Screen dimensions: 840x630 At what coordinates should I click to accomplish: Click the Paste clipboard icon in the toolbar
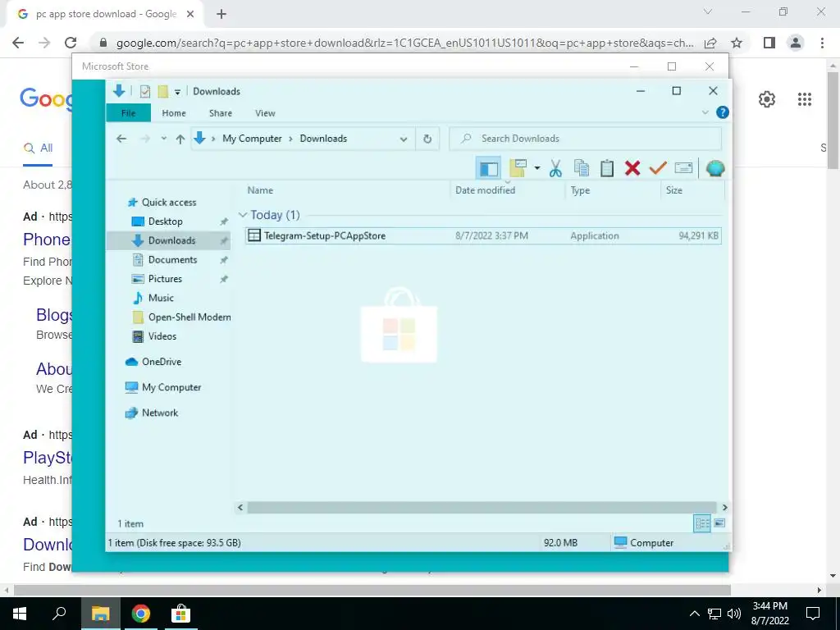click(606, 168)
